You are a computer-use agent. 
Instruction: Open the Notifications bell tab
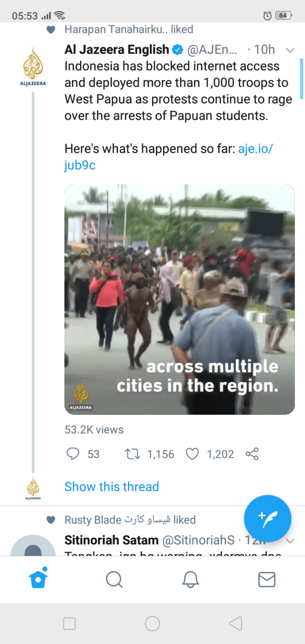coord(191,580)
